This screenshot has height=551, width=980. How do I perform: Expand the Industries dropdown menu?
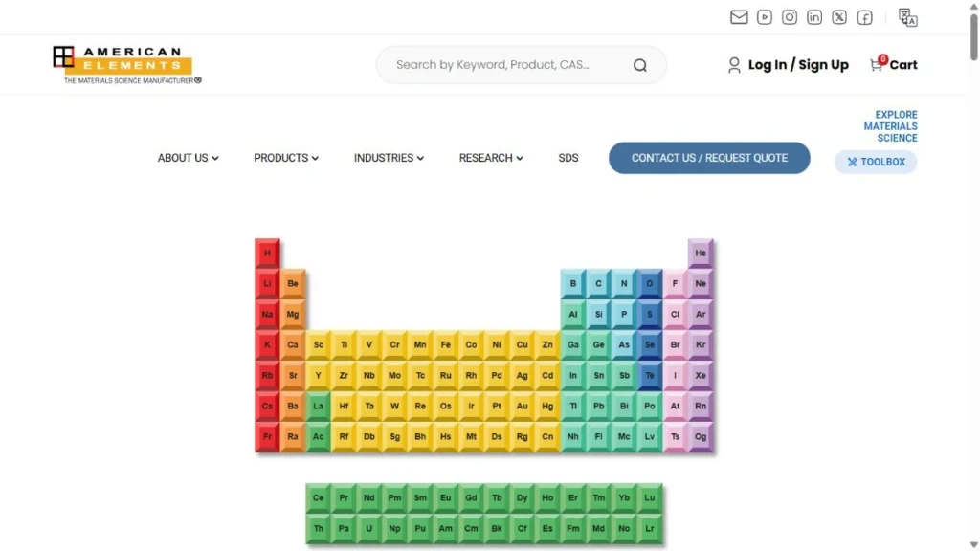(x=389, y=158)
